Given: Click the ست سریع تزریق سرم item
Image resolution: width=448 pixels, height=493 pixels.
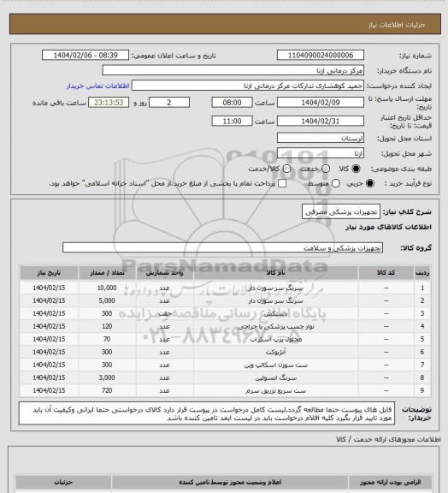Looking at the screenshot, I should (x=276, y=391).
